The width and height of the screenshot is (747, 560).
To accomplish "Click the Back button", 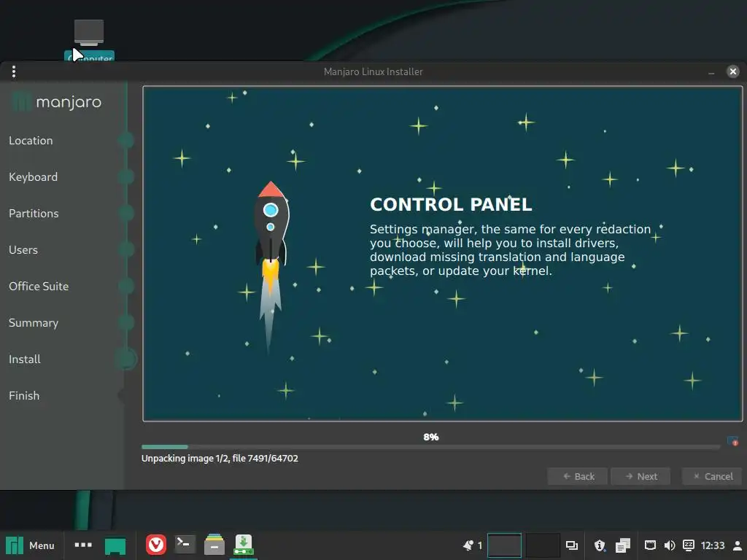I will pos(578,476).
